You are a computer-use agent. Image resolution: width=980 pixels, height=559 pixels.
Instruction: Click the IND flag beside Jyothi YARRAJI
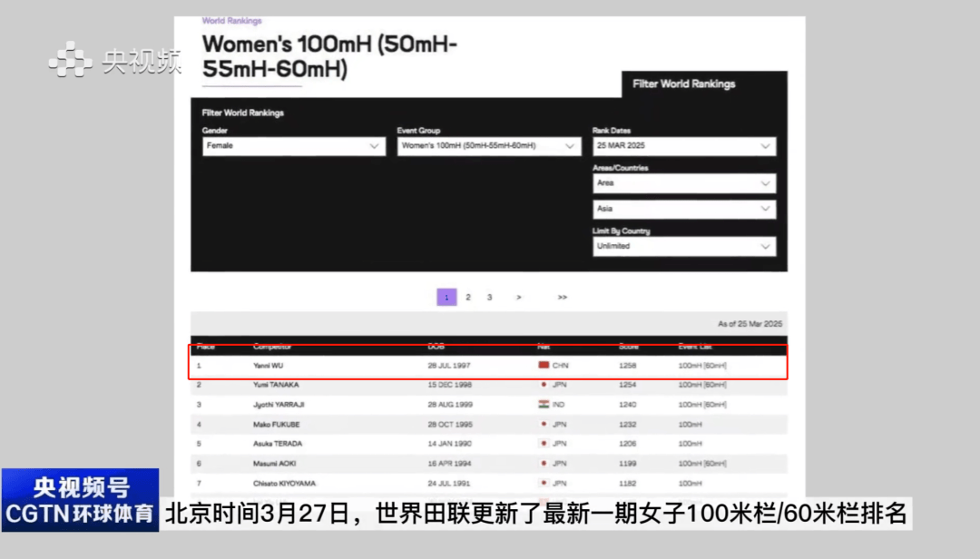[x=544, y=405]
